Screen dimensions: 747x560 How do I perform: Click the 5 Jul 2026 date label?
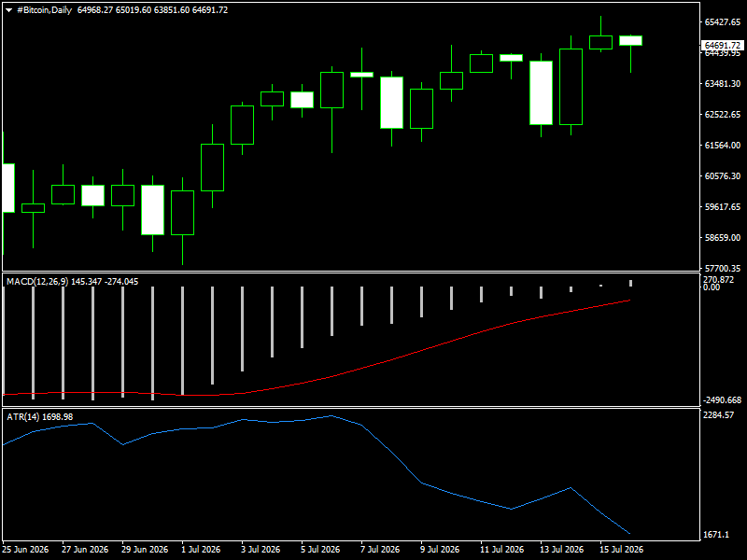[320, 549]
